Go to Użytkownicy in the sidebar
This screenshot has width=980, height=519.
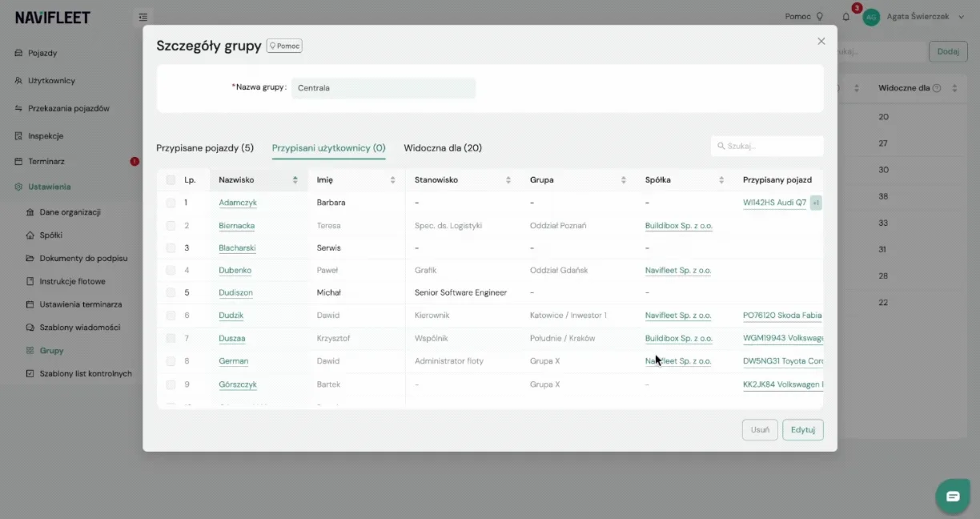click(51, 81)
